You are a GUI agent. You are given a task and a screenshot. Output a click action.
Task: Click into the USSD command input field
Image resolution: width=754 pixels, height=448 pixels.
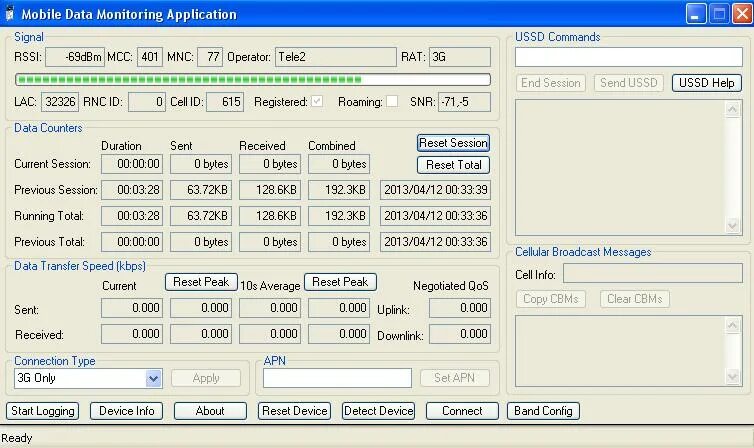point(629,57)
